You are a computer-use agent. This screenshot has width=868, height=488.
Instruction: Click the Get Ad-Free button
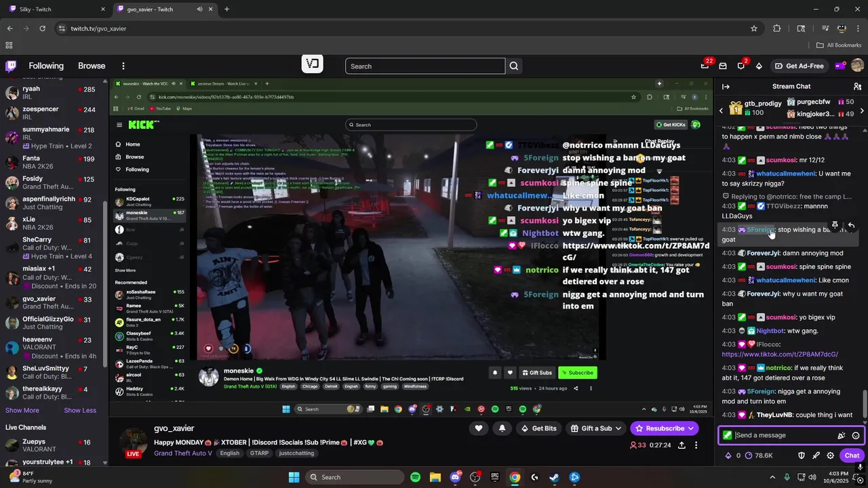point(799,66)
